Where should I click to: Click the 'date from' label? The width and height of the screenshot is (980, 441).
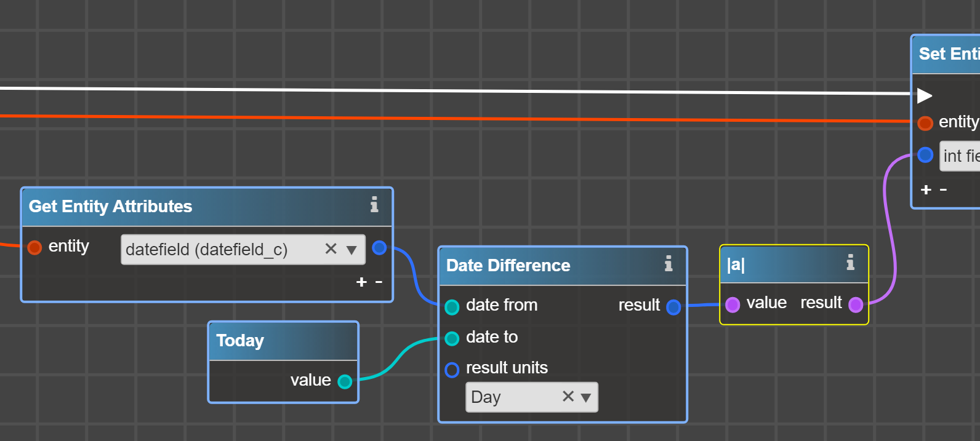click(502, 305)
